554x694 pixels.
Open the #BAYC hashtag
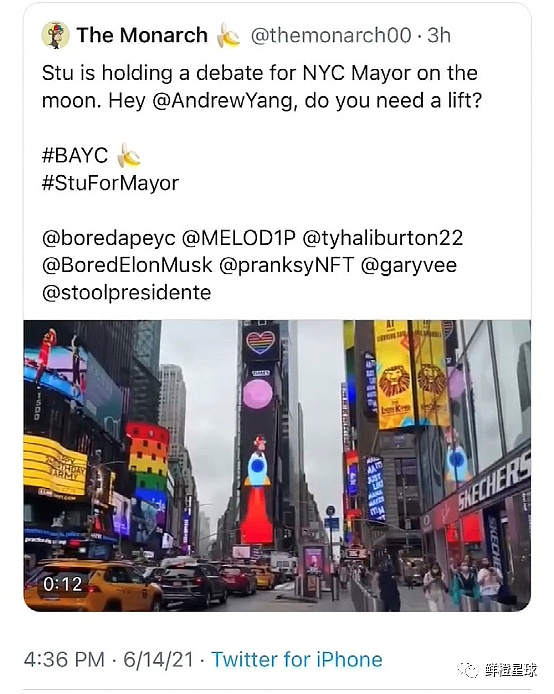point(75,155)
